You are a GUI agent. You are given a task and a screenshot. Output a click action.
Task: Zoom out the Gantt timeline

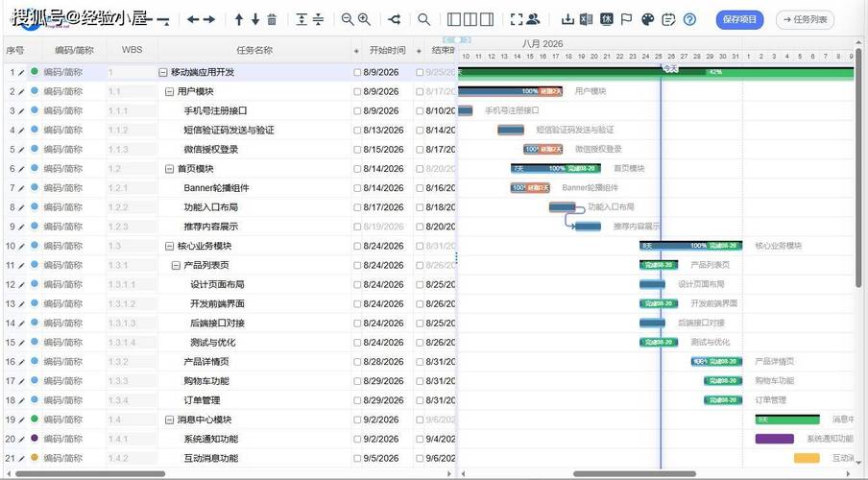pyautogui.click(x=348, y=19)
